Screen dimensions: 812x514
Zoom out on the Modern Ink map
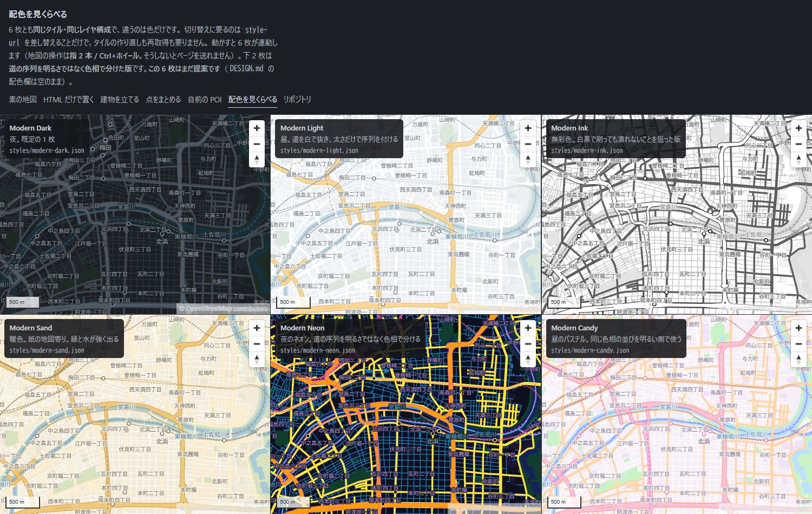pos(798,144)
